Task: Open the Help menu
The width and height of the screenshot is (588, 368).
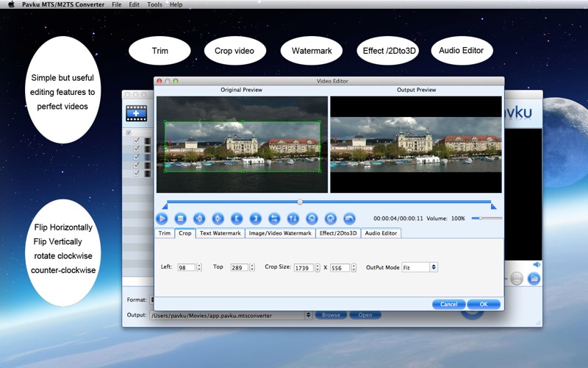Action: pos(176,4)
